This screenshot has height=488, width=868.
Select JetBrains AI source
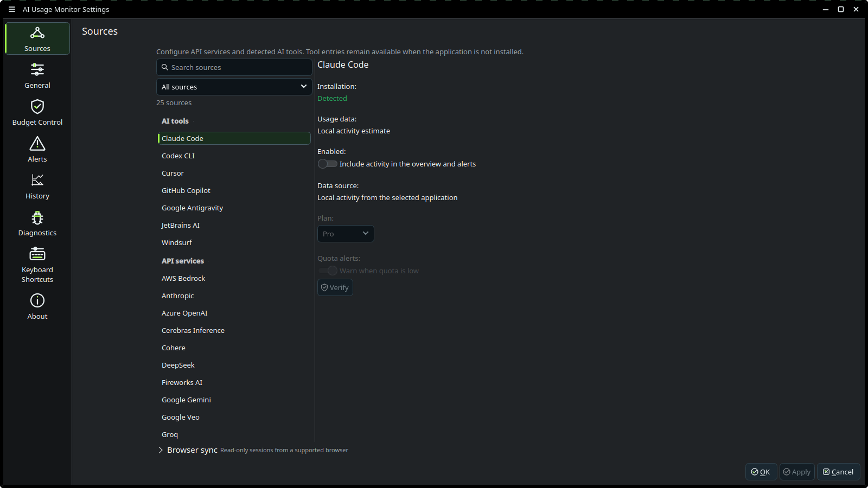(x=234, y=225)
